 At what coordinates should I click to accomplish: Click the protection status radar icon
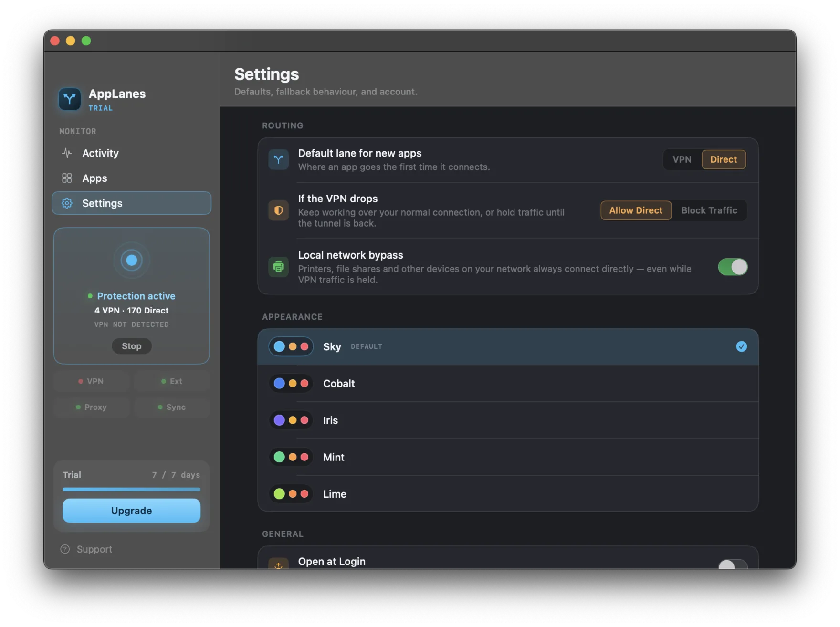[x=132, y=260]
